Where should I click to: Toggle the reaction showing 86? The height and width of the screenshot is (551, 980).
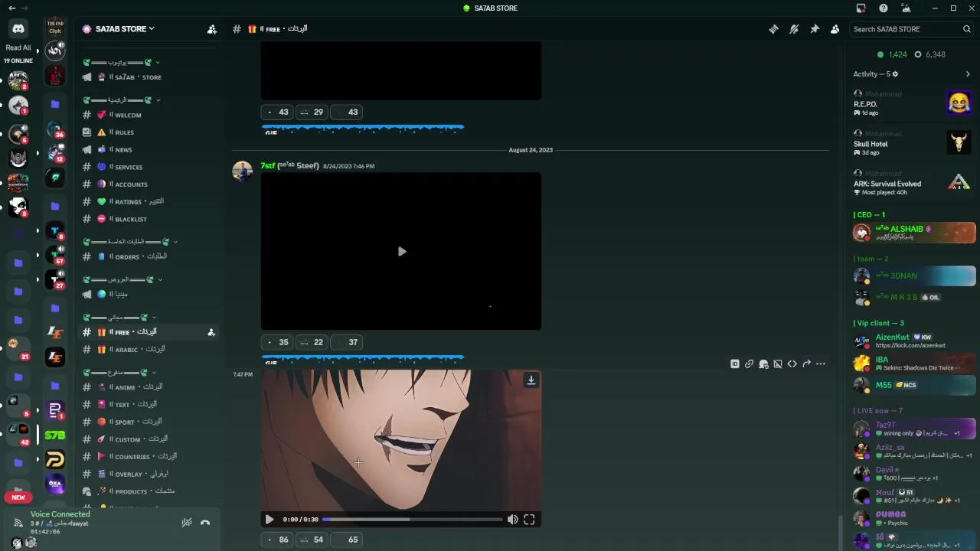coord(277,540)
